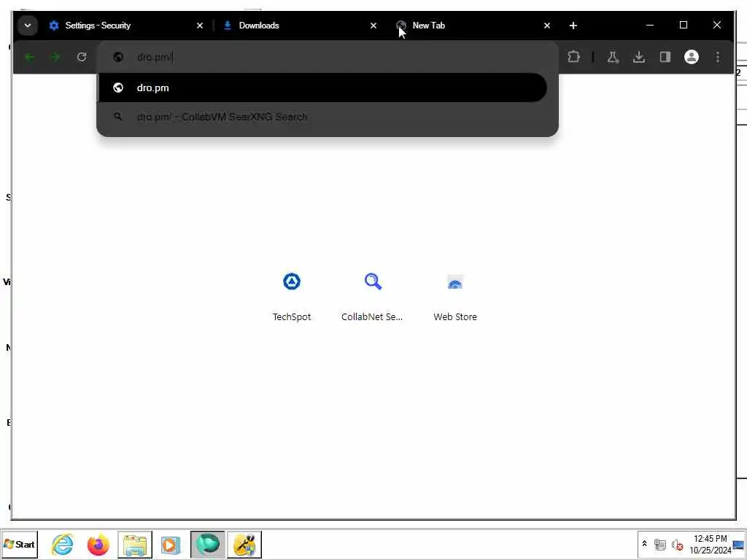The image size is (747, 560).
Task: Open Windows Media Player from the taskbar
Action: (x=171, y=544)
